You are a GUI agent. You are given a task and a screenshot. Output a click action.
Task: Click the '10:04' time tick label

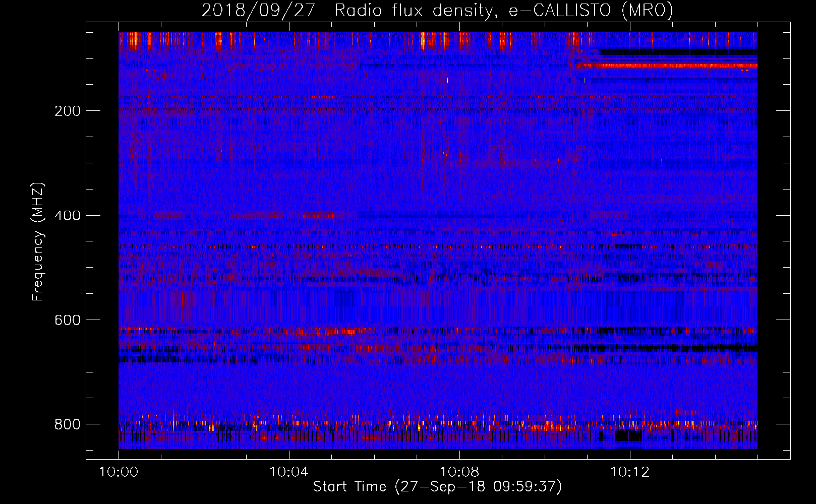pos(289,472)
